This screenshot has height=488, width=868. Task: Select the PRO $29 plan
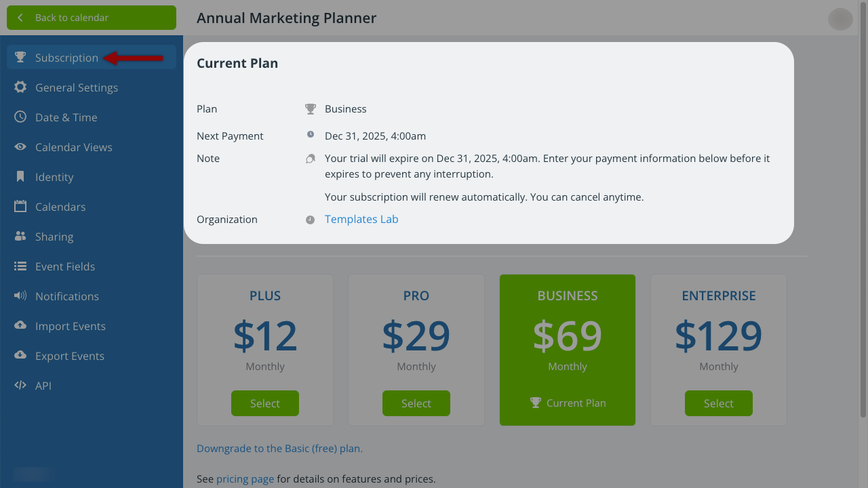[416, 403]
